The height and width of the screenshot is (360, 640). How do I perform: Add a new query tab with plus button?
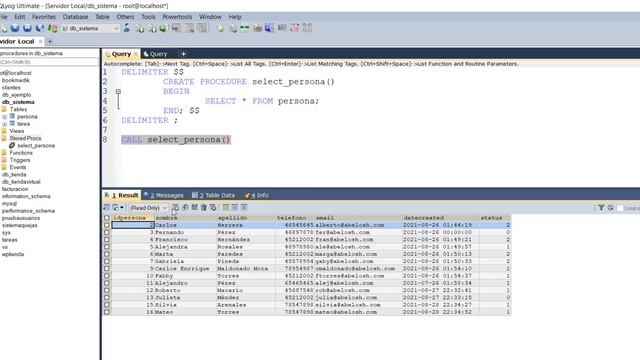183,54
